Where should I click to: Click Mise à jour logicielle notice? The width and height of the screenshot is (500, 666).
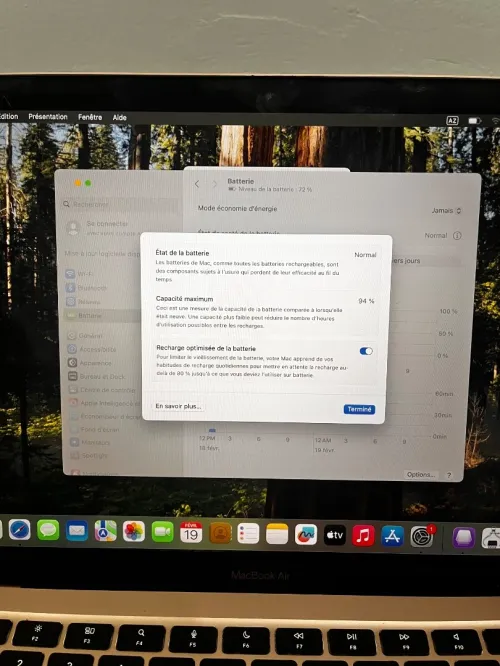(x=102, y=253)
